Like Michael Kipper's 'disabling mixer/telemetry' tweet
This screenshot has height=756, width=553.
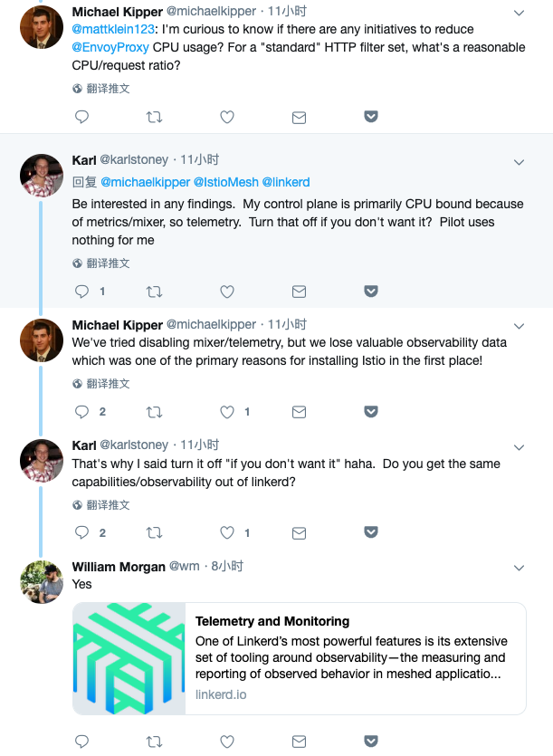227,412
